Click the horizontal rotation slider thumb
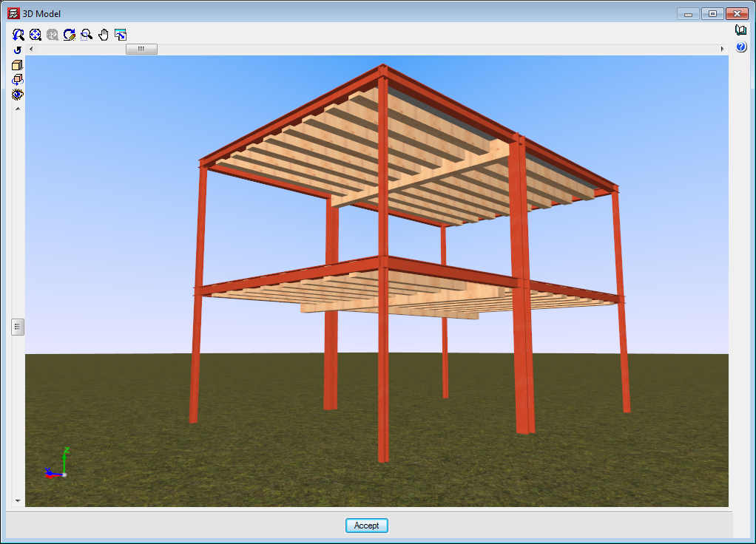Screen dimensions: 756x544 point(141,49)
